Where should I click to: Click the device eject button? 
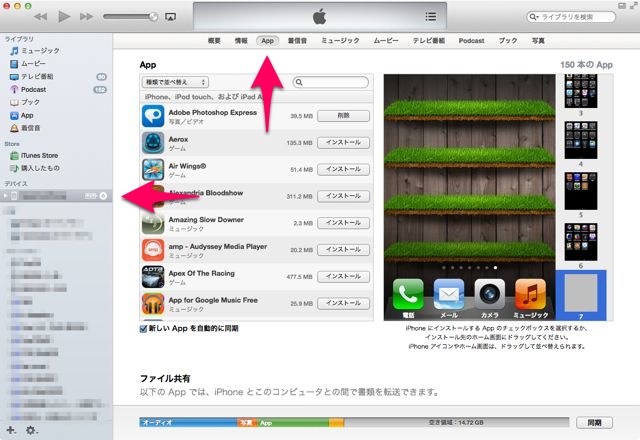(x=103, y=196)
